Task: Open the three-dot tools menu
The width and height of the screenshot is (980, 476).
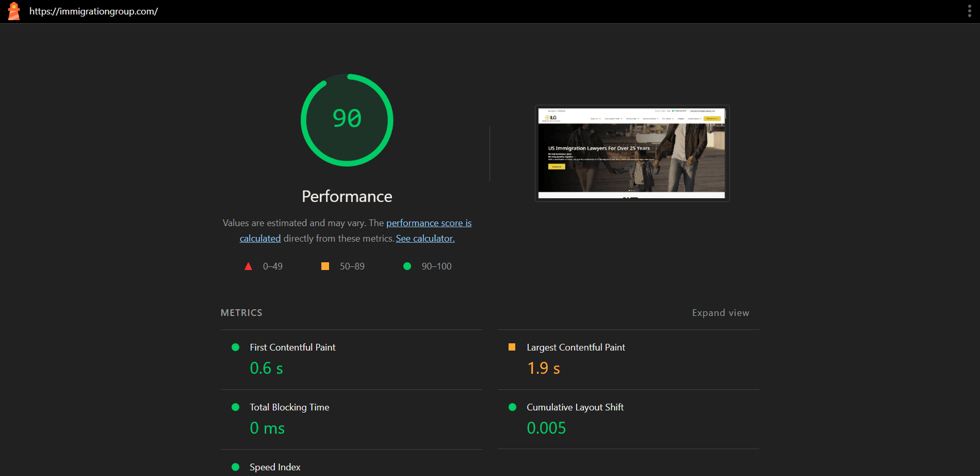Action: 969,11
